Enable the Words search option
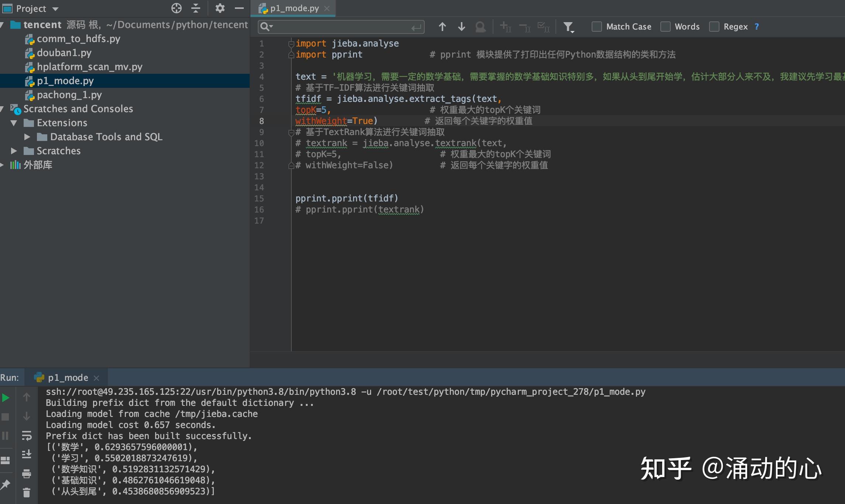The height and width of the screenshot is (504, 845). [x=666, y=27]
